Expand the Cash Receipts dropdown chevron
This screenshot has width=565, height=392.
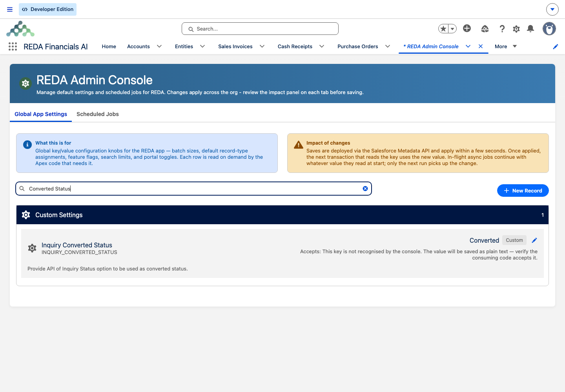(x=322, y=46)
